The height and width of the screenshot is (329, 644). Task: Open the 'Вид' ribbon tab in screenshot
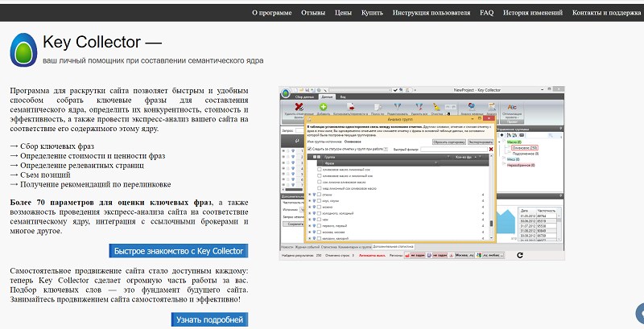pos(343,97)
